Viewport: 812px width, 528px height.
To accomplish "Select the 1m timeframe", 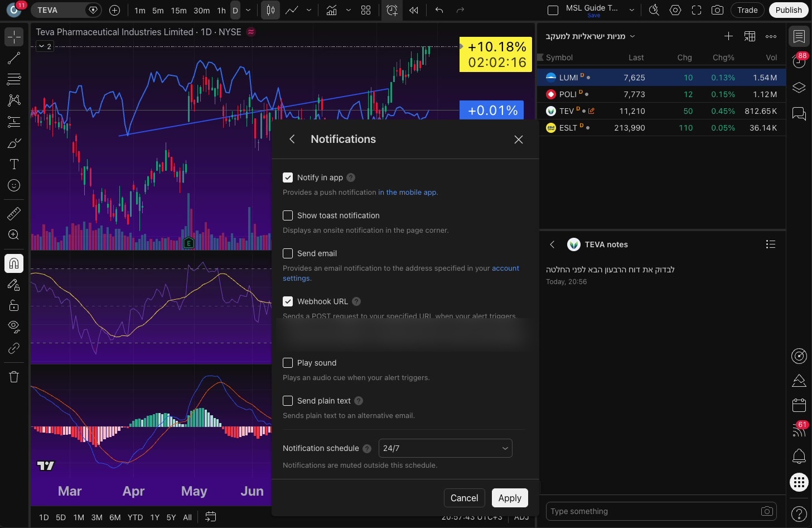I will pos(140,10).
